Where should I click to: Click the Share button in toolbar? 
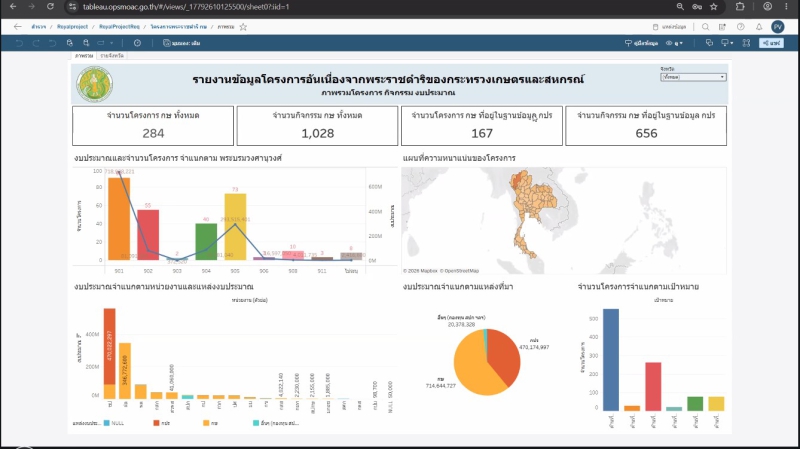771,43
